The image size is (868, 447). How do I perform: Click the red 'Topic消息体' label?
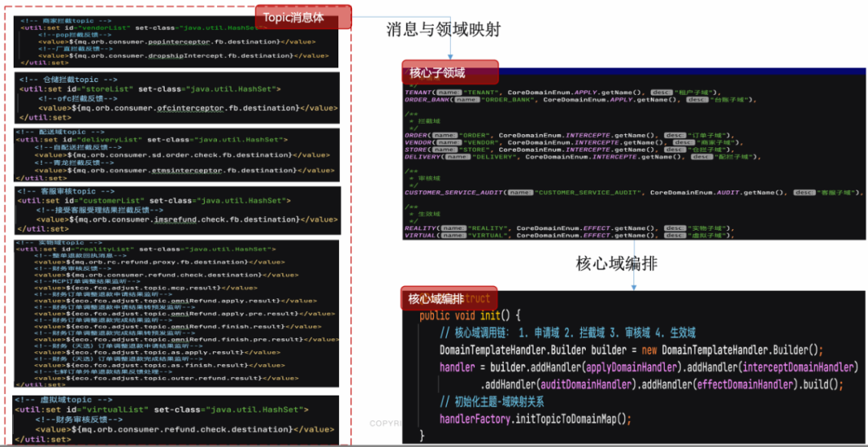(303, 17)
